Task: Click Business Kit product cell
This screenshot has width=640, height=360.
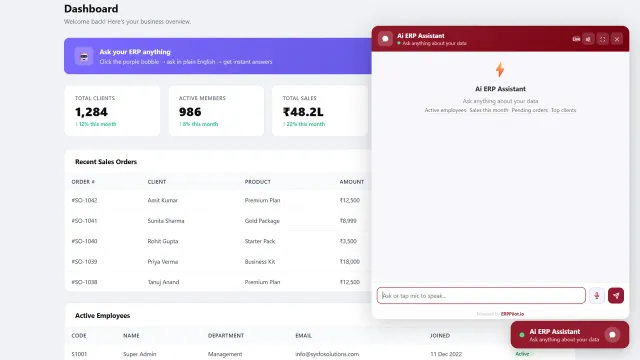Action: tap(260, 262)
